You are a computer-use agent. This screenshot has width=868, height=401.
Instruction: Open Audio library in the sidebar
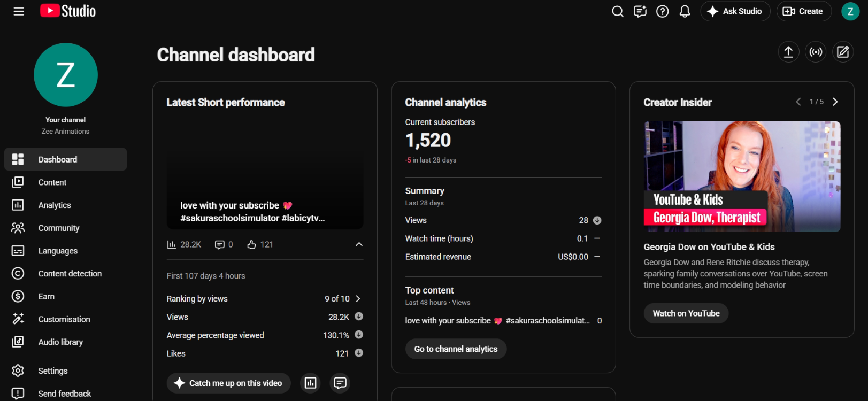tap(66, 342)
